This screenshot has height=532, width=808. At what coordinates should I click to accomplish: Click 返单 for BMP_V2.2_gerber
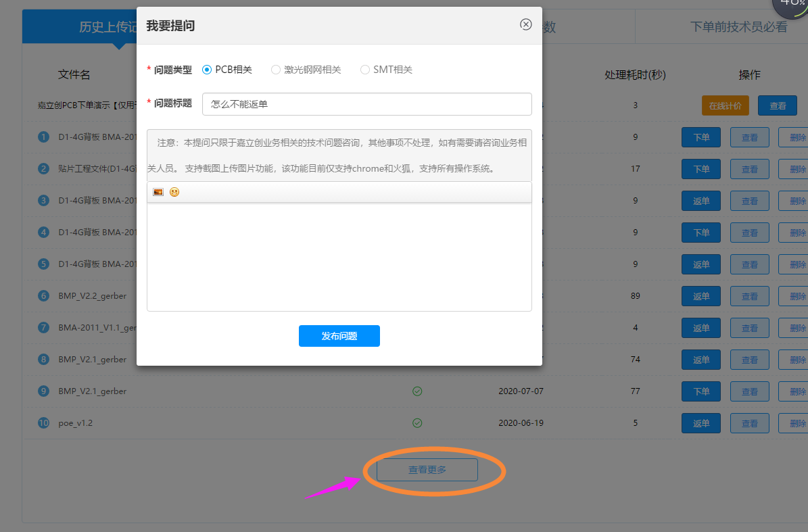tap(700, 296)
